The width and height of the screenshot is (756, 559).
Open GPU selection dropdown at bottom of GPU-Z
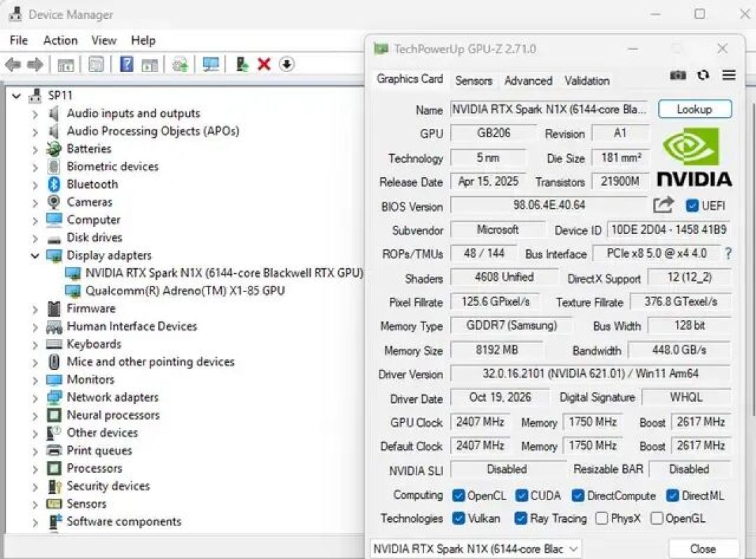[x=475, y=548]
